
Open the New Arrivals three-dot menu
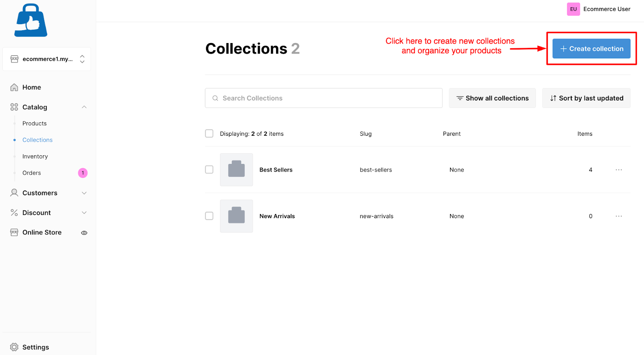[619, 216]
